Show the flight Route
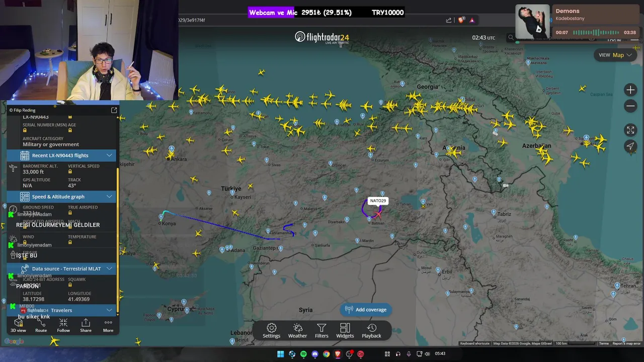644x362 pixels. point(41,326)
